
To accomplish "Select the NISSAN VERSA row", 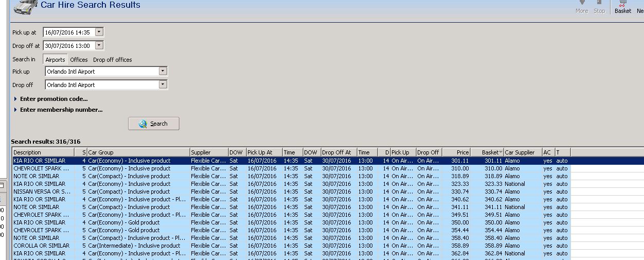I will tap(292, 192).
